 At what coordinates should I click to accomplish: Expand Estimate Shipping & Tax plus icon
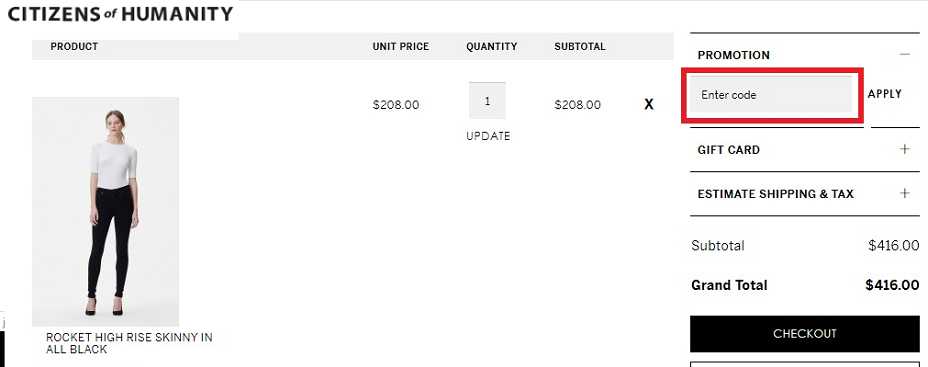(x=904, y=193)
